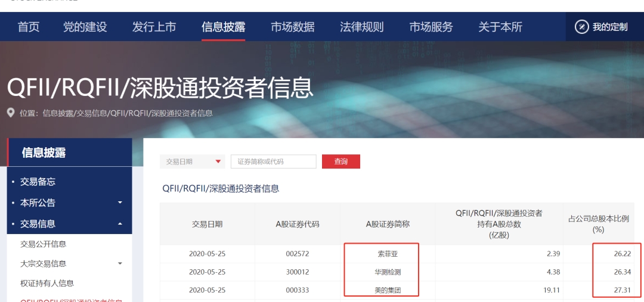Click date 2020-05-25 in 华测检测 row

(x=208, y=272)
